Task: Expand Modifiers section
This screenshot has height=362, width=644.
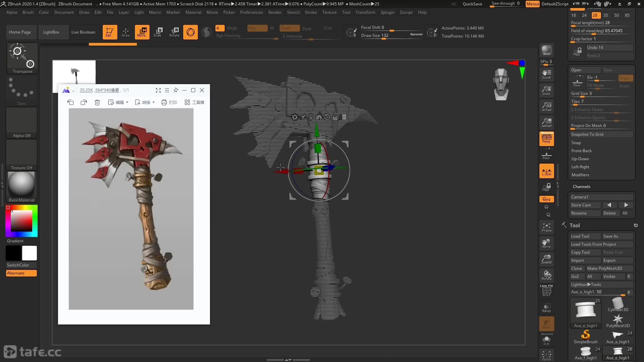Action: pyautogui.click(x=580, y=175)
